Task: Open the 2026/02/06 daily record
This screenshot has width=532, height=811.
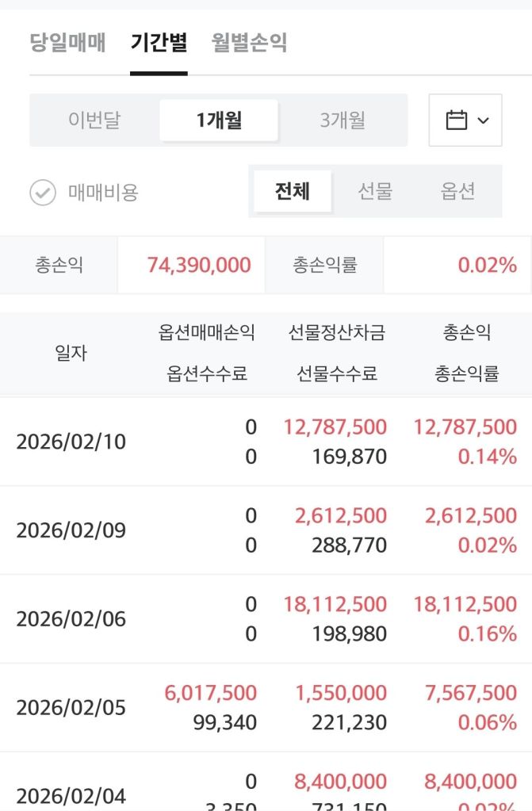Action: point(71,619)
